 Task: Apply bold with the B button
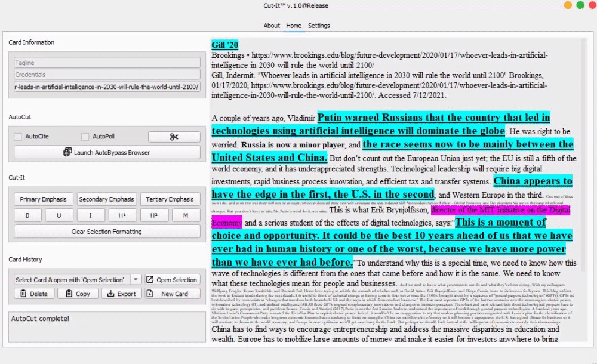click(27, 215)
